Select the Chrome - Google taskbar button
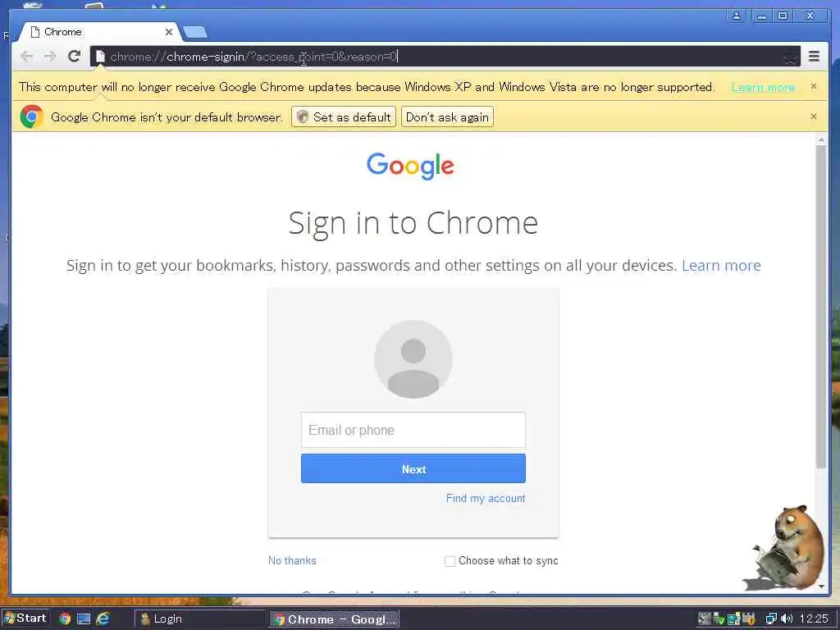This screenshot has width=840, height=630. point(335,619)
